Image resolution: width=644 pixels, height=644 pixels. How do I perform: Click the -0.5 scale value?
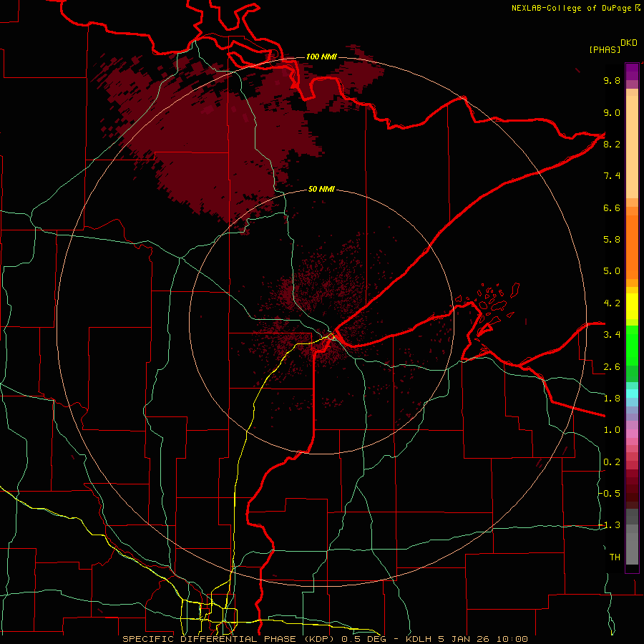click(609, 494)
